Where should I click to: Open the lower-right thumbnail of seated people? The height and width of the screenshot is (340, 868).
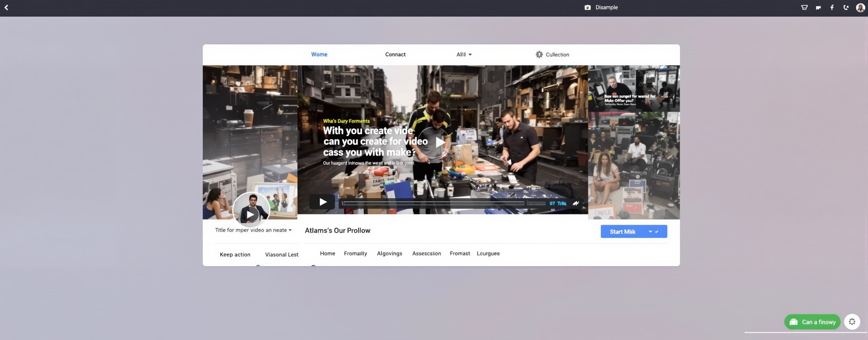pyautogui.click(x=633, y=166)
